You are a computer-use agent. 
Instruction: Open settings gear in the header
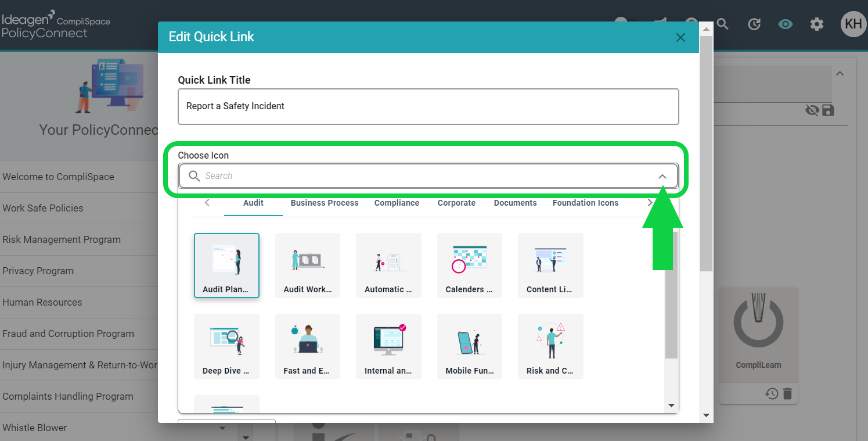point(817,24)
